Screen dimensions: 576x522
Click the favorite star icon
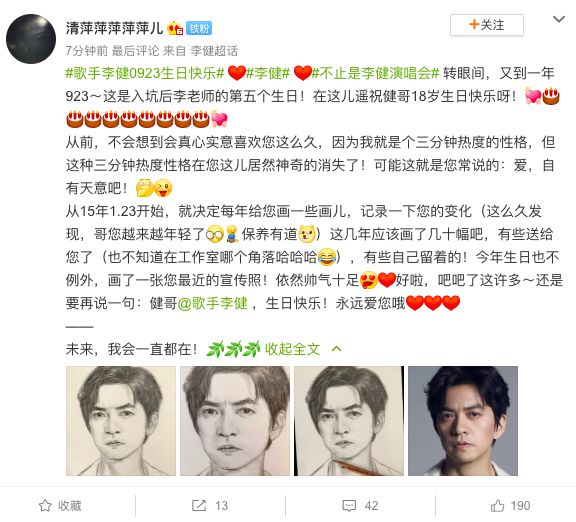(45, 506)
